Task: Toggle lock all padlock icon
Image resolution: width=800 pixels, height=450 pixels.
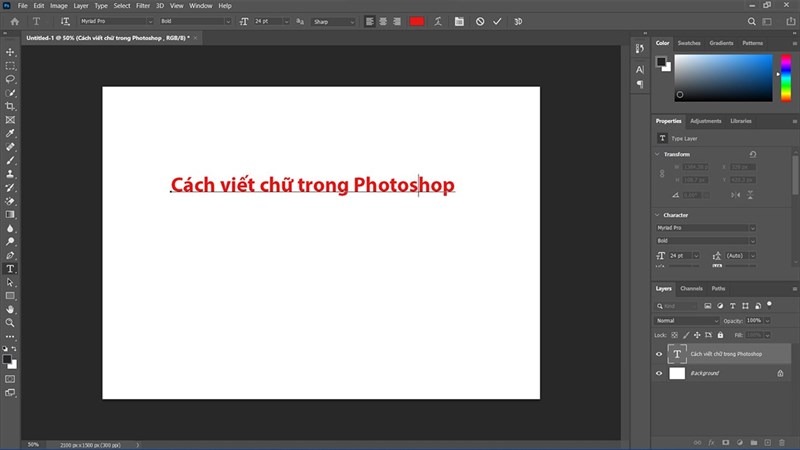Action: (x=720, y=335)
